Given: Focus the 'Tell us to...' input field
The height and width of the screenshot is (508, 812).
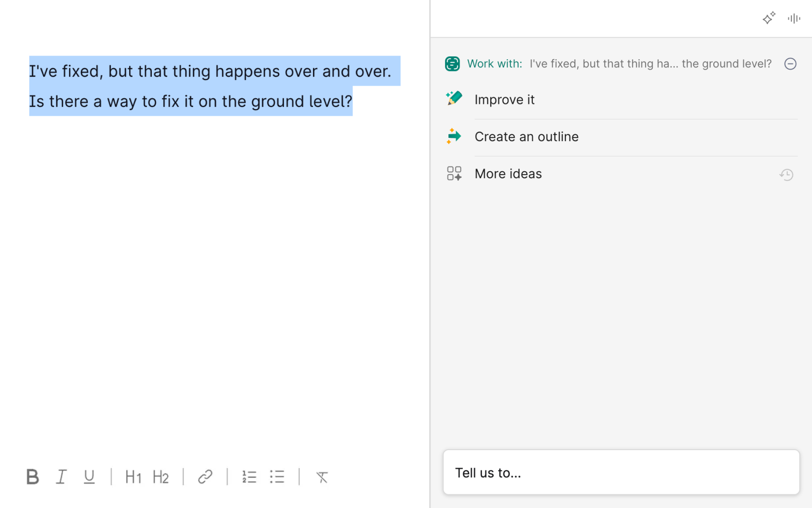Looking at the screenshot, I should click(x=621, y=473).
